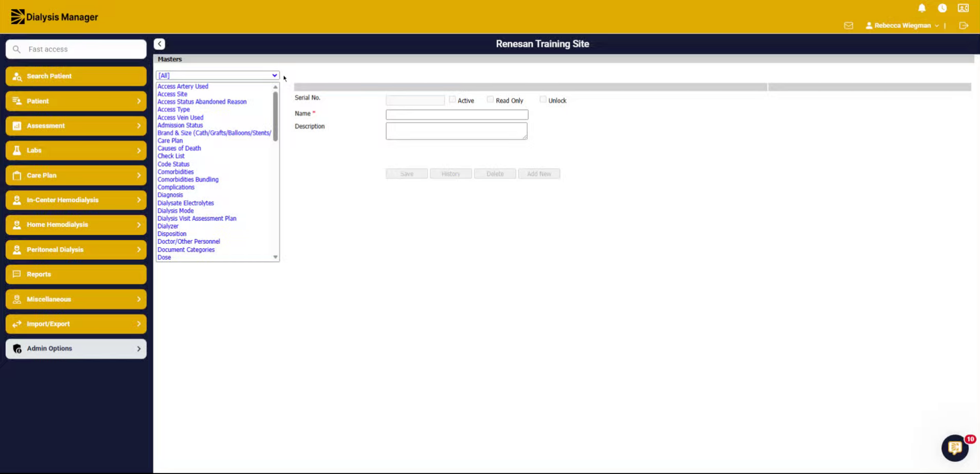
Task: Click the Search Patient icon
Action: point(17,76)
